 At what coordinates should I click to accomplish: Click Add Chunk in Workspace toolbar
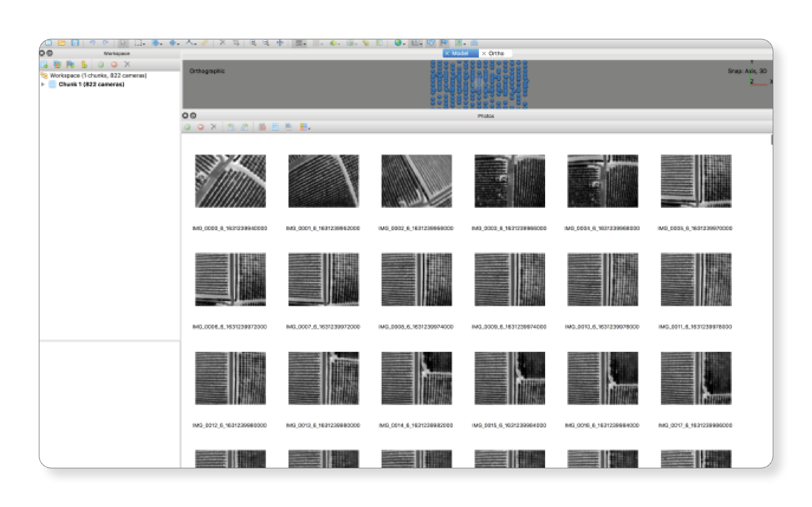pyautogui.click(x=44, y=64)
